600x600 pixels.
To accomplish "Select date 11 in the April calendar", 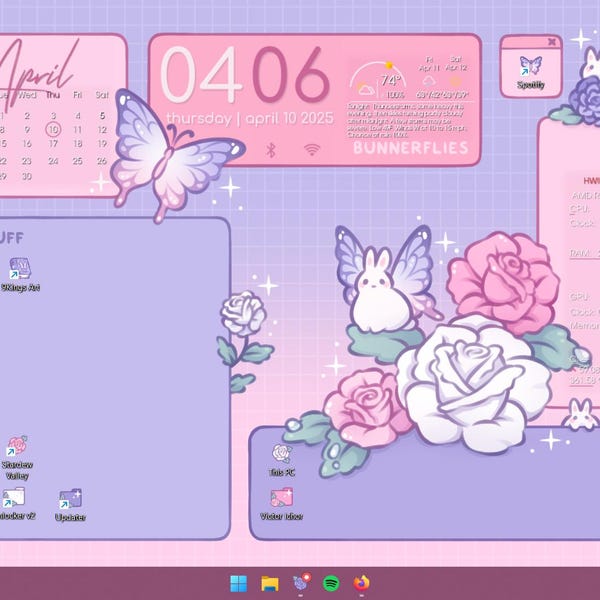I will point(78,130).
